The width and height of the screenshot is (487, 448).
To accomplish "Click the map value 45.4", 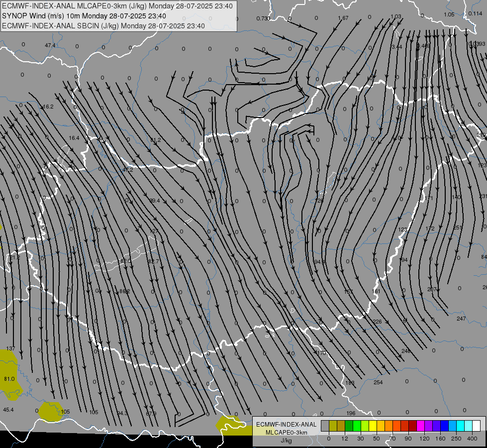I will (8, 410).
